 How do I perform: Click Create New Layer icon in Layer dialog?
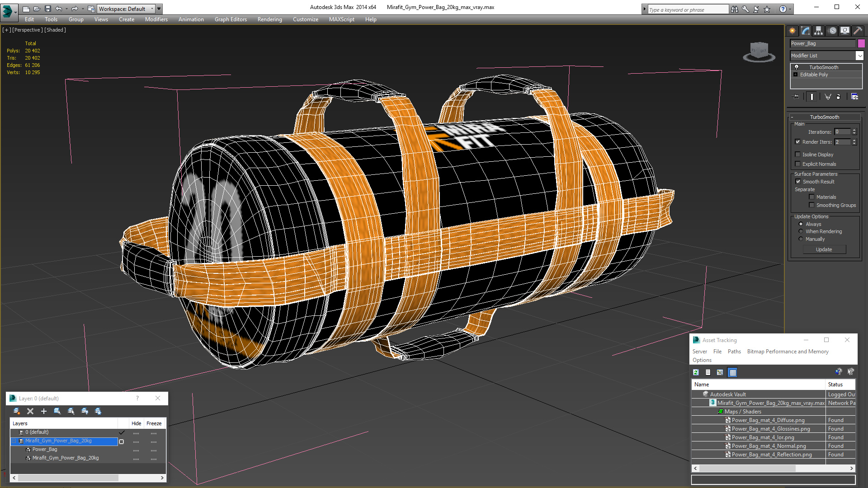tap(17, 411)
